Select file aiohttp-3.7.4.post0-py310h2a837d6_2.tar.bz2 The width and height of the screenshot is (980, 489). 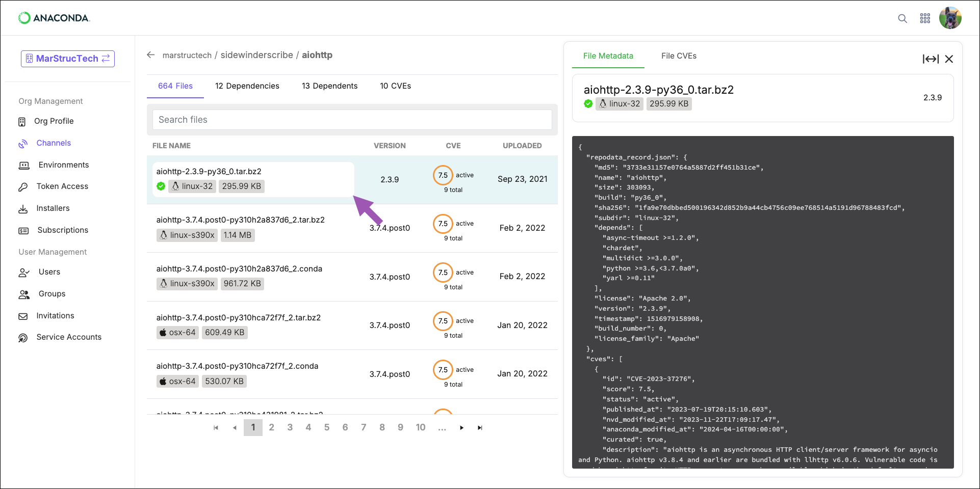(241, 220)
